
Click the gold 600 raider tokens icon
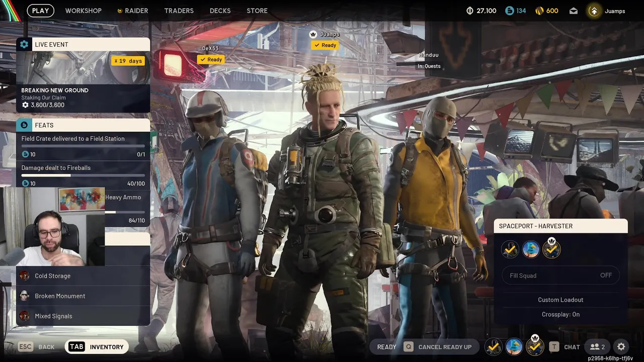(539, 11)
